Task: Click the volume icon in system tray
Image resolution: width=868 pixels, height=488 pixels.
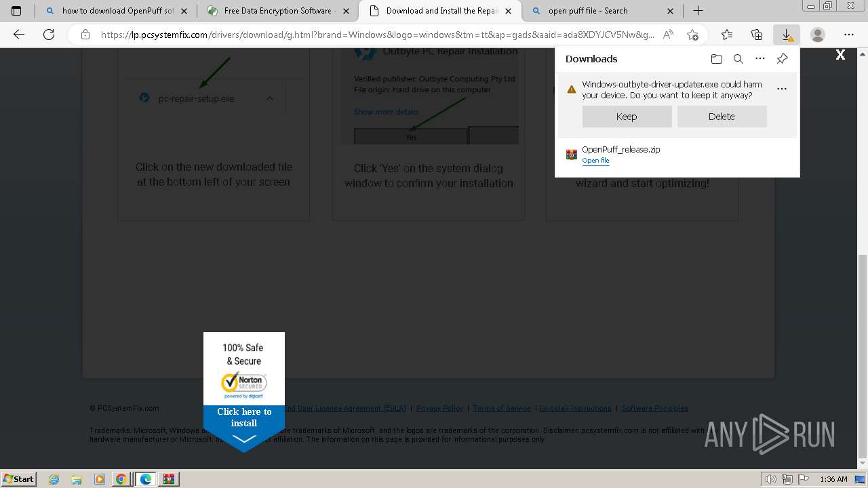Action: [771, 479]
